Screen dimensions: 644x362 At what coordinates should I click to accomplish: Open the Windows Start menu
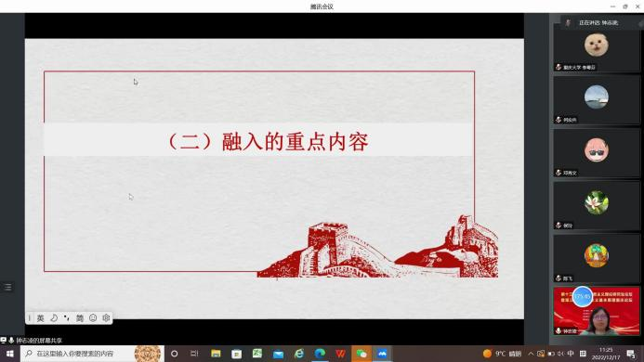[x=10, y=354]
